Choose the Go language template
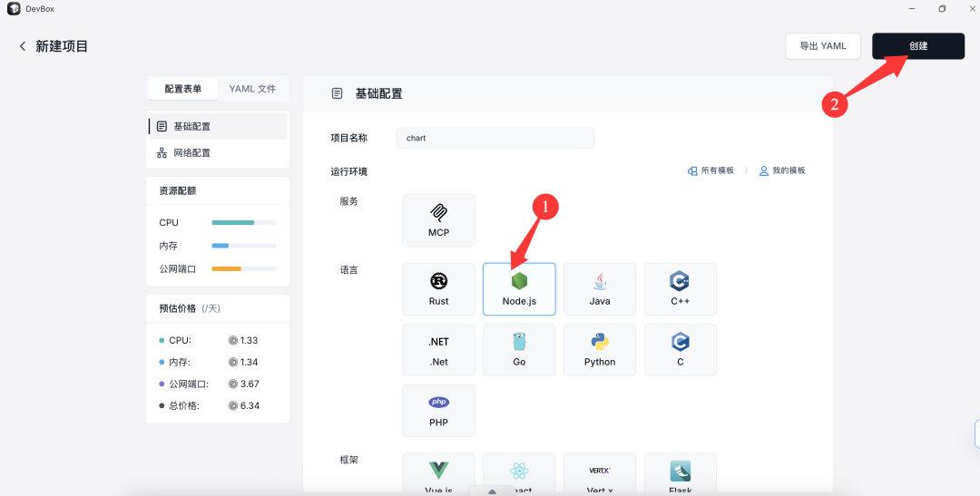 coord(519,350)
